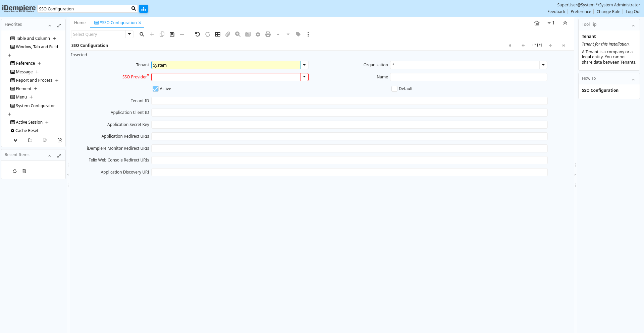Viewport: 644px width, 333px height.
Task: Click the Save record toolbar icon
Action: [172, 35]
